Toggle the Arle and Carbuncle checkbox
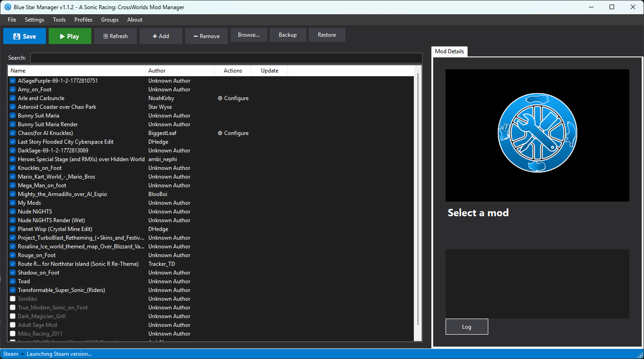644x359 pixels. [13, 98]
